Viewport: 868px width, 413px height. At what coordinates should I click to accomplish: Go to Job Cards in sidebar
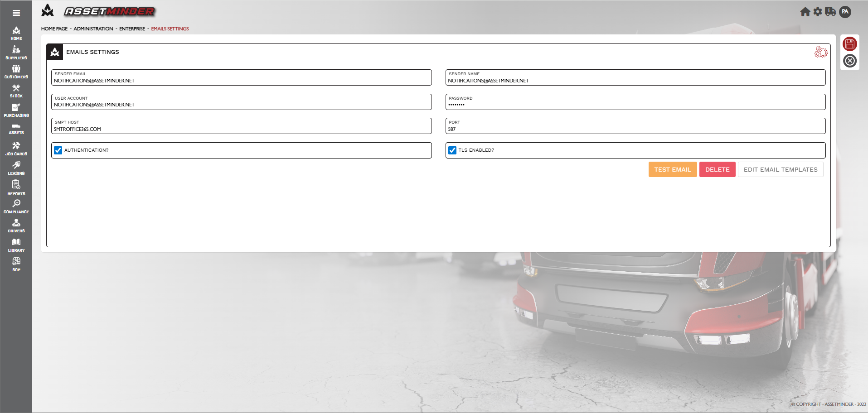(x=16, y=149)
